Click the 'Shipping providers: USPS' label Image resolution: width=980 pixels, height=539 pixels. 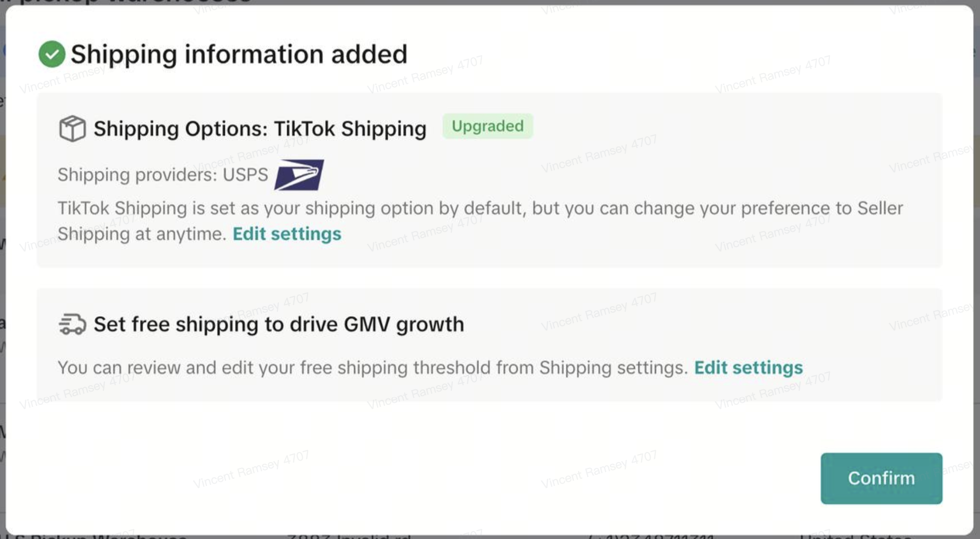(x=163, y=175)
